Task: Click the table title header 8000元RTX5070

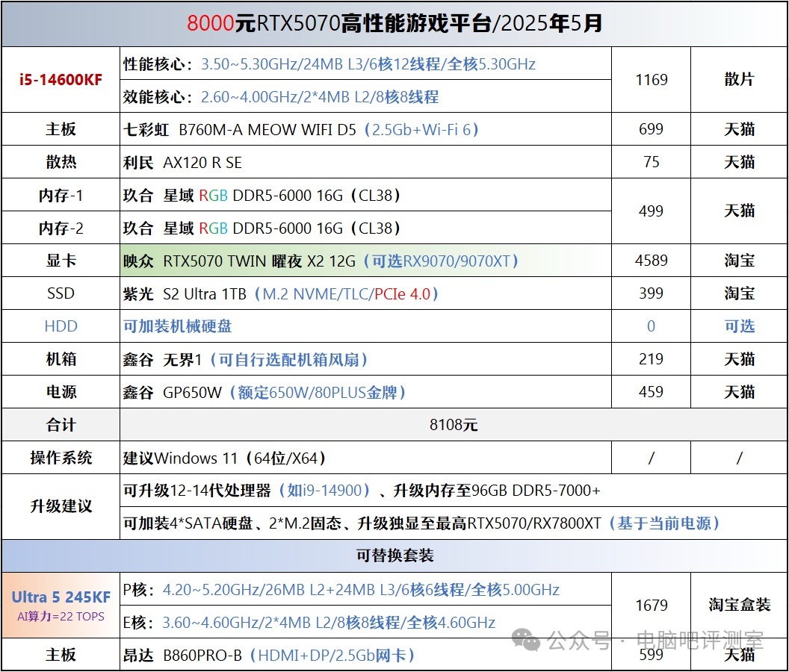Action: (394, 24)
